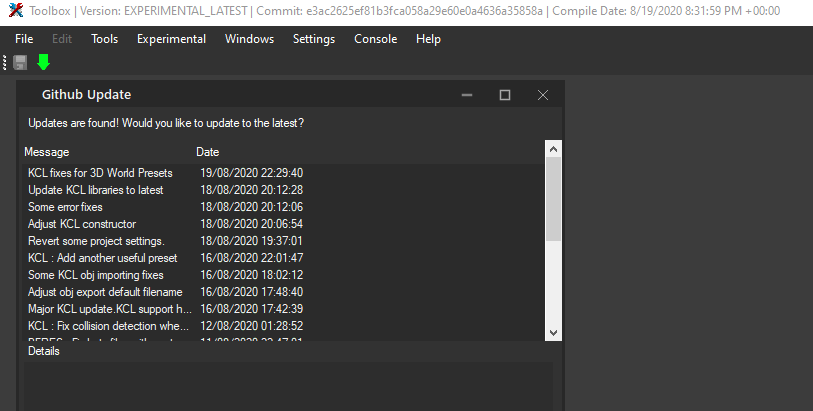Open the Experimental menu
Viewport: 813px width, 411px height.
172,39
